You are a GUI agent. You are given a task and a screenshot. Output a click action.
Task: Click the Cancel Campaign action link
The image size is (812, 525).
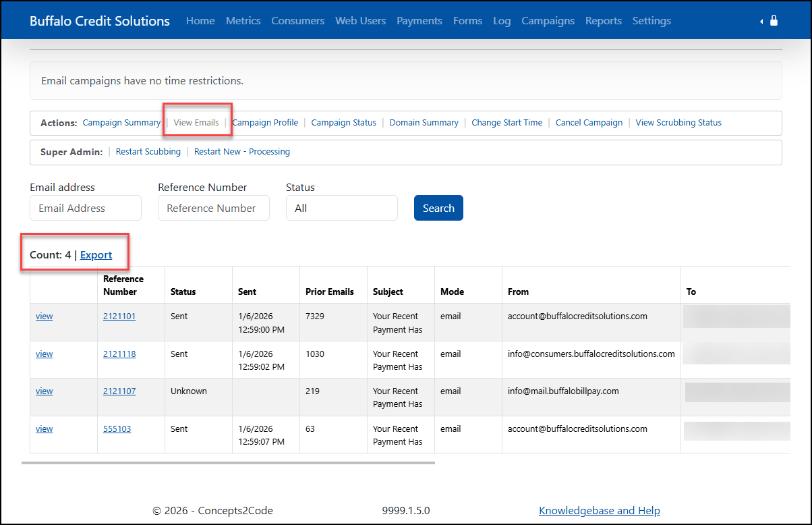point(589,123)
